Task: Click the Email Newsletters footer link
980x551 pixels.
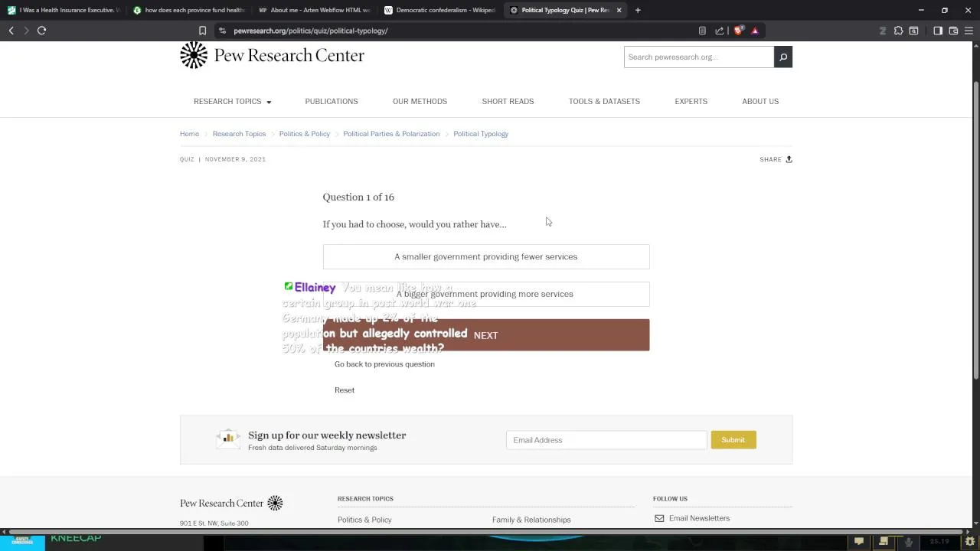Action: (699, 518)
